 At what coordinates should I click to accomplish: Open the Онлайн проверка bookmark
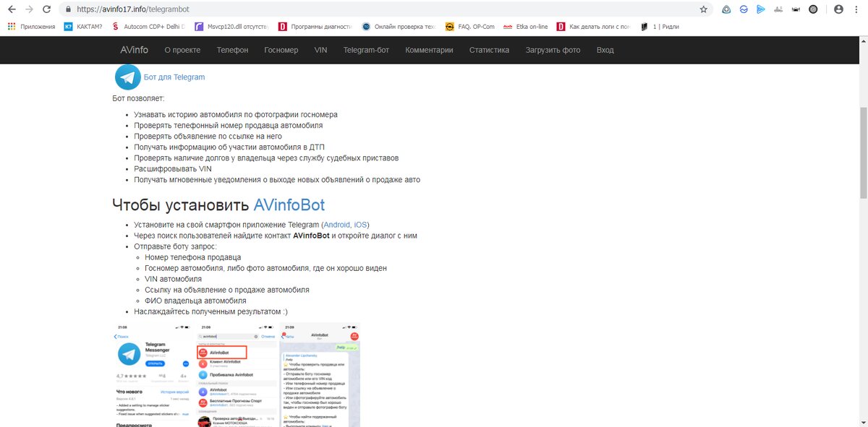pos(399,27)
